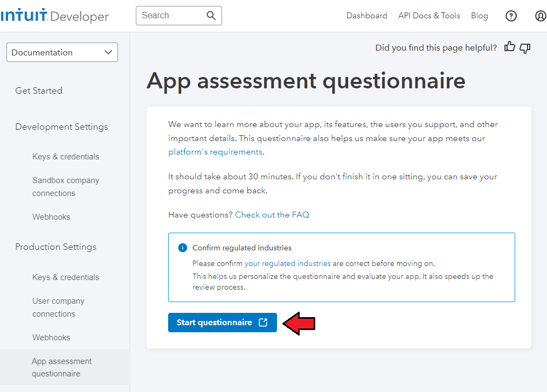Open API Docs & Tools menu
The height and width of the screenshot is (392, 547).
[429, 16]
